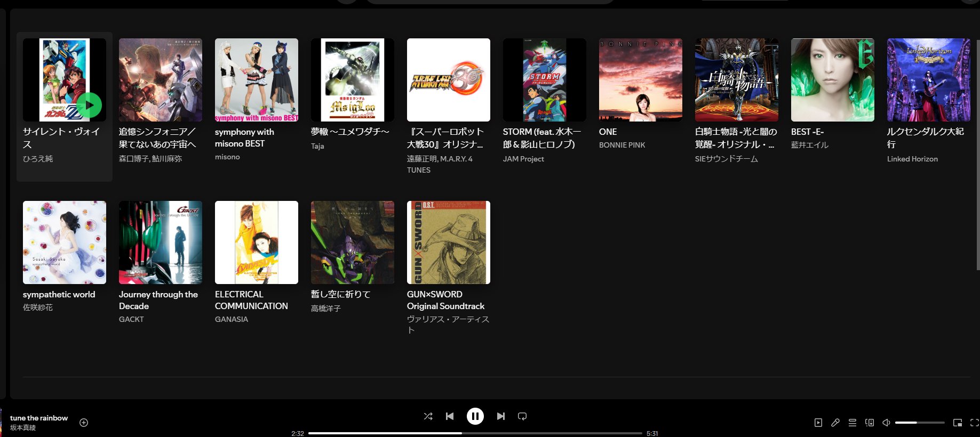Screen dimensions: 980x437
Task: Mute the volume speaker icon
Action: 886,423
